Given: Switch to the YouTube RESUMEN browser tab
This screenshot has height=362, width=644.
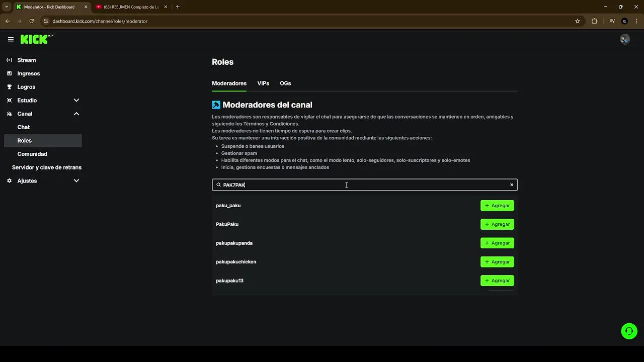Looking at the screenshot, I should (x=131, y=7).
